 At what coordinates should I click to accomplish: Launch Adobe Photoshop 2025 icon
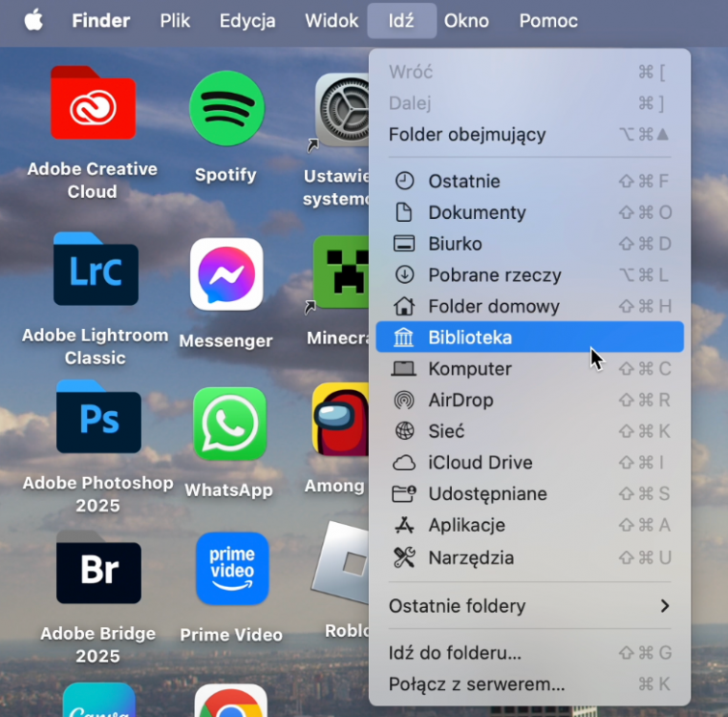coord(98,419)
